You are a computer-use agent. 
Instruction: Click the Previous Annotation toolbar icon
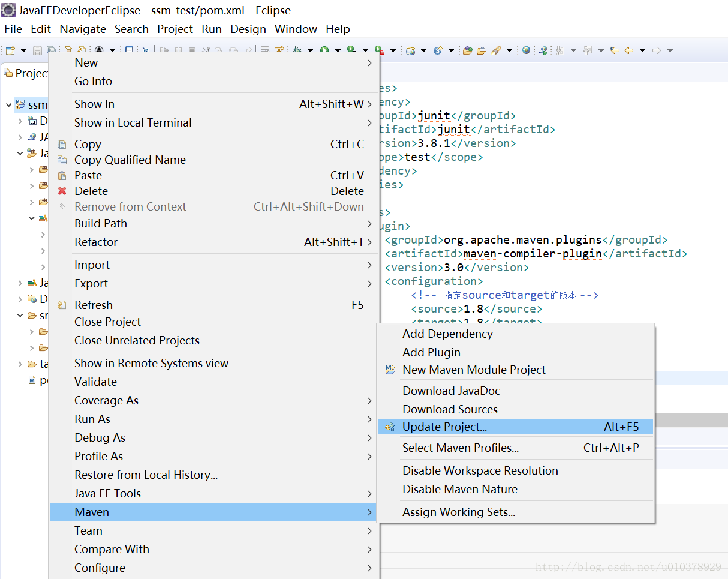(x=588, y=50)
